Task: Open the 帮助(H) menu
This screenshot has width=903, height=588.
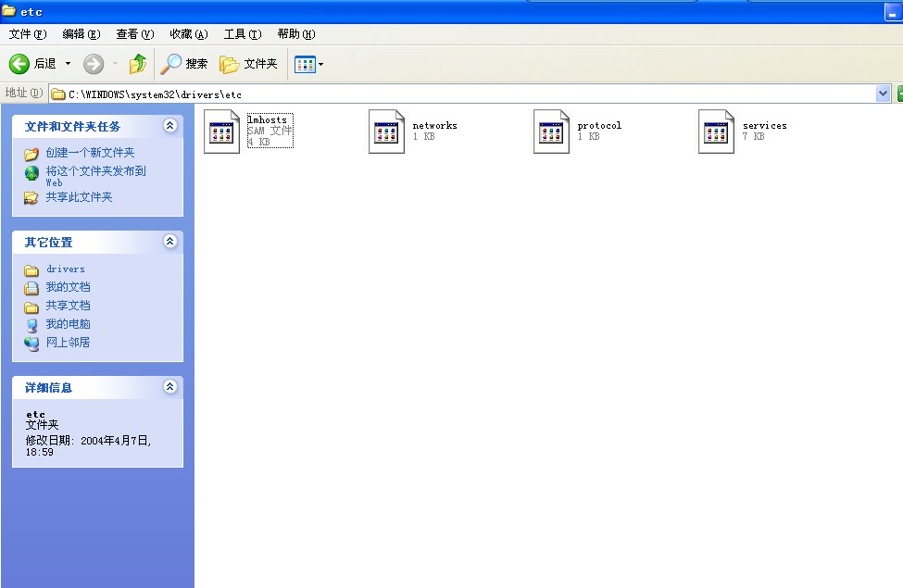Action: [x=296, y=34]
